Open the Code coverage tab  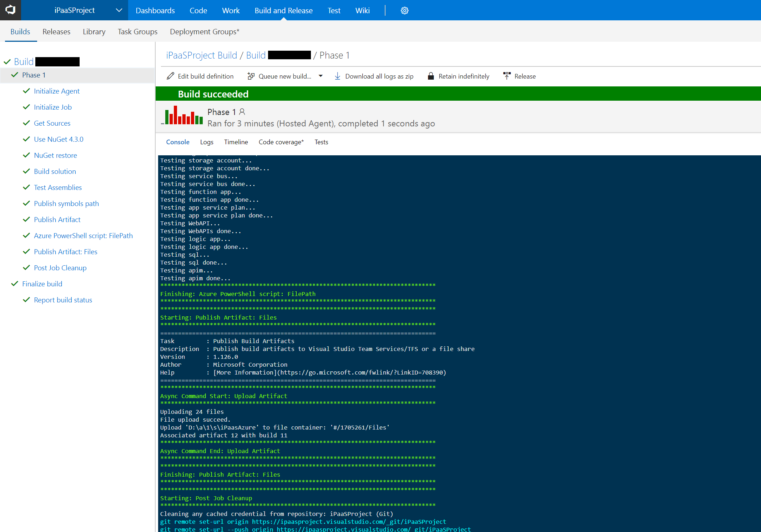[x=281, y=142]
